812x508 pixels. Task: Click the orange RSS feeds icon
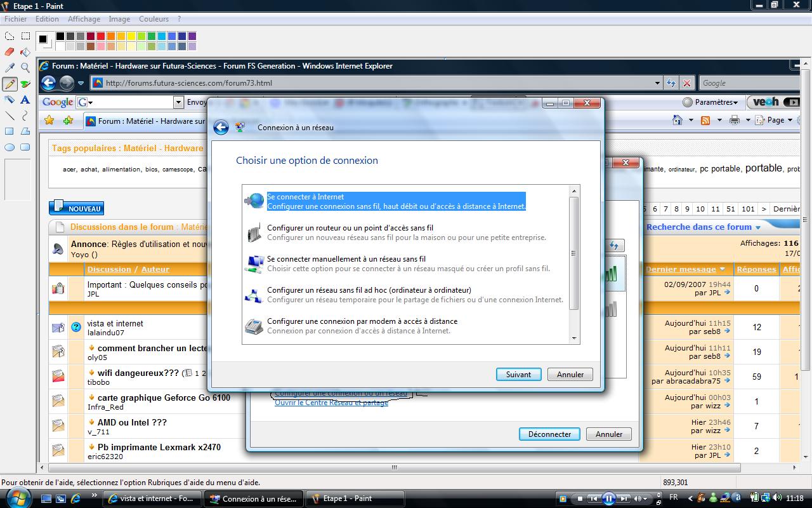(x=705, y=120)
